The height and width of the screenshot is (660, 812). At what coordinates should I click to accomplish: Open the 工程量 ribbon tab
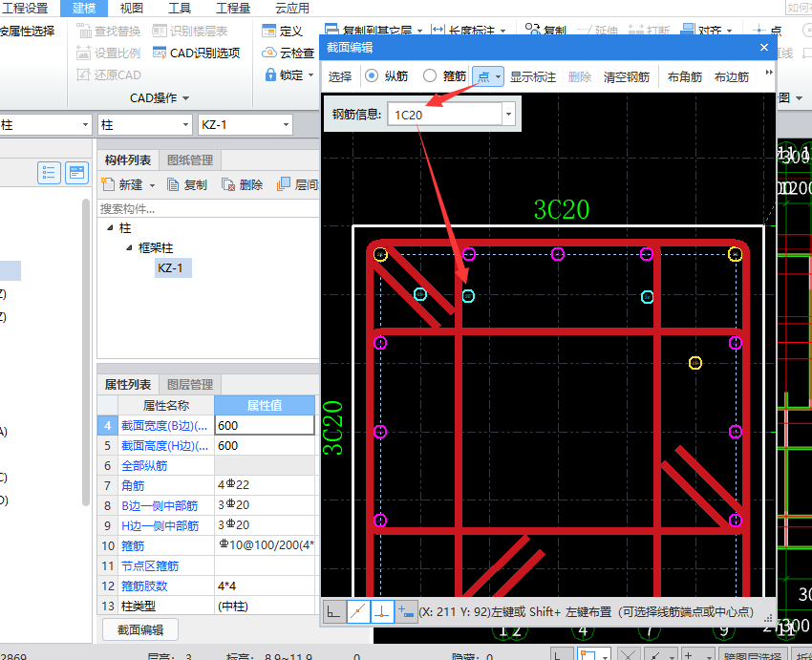[233, 9]
